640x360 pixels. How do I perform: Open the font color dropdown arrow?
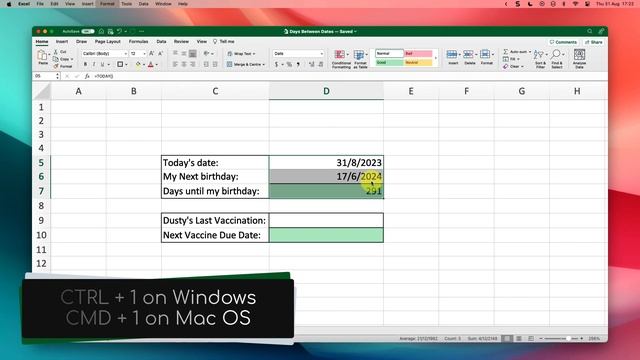point(156,65)
